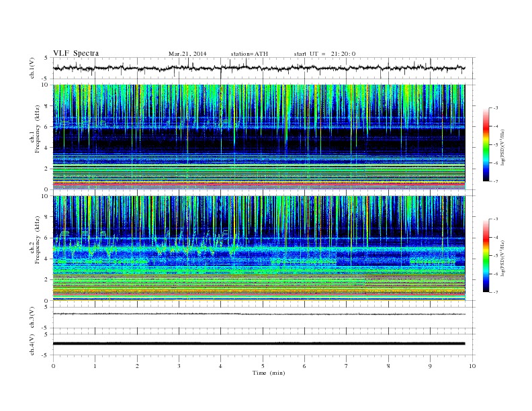Click the '7' tick on time axis

point(347,366)
